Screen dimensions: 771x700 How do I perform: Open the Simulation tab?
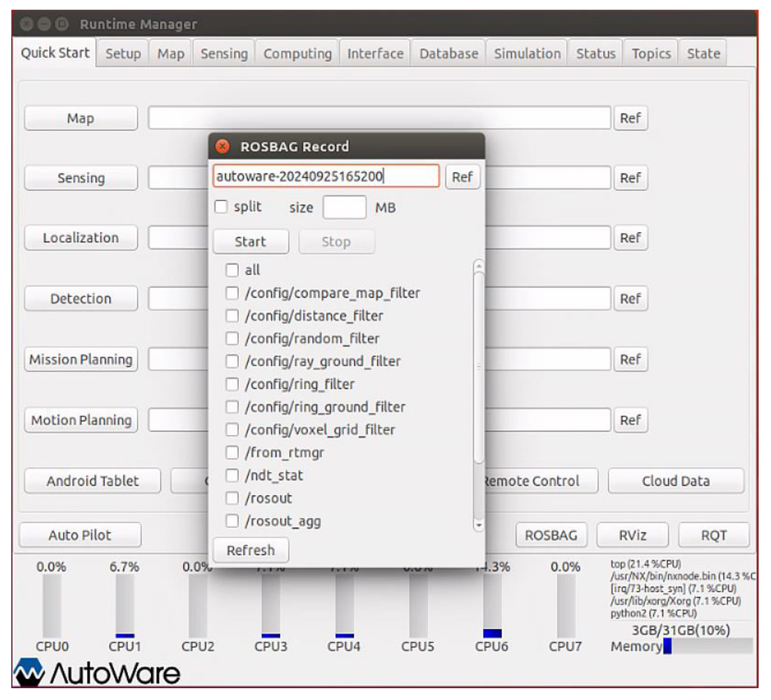pos(527,53)
